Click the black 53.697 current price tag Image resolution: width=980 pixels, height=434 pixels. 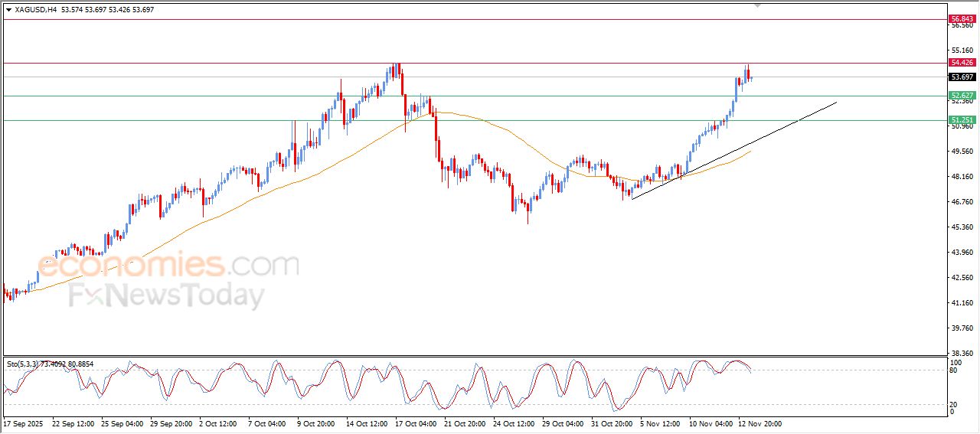click(962, 77)
